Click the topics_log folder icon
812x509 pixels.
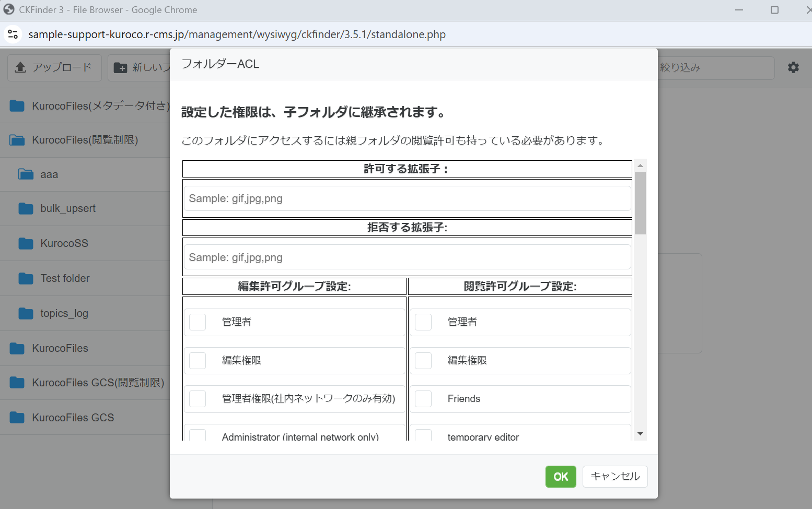click(26, 313)
